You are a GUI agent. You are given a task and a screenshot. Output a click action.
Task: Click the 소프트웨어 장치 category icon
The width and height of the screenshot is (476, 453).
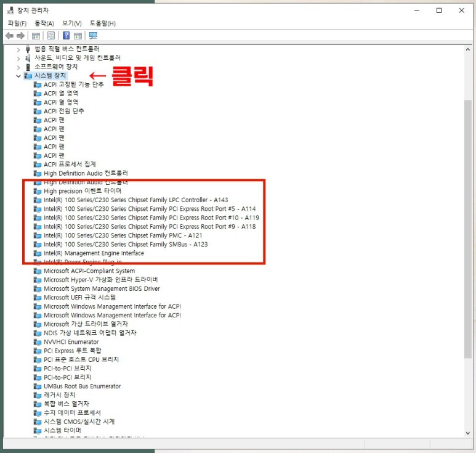[28, 67]
